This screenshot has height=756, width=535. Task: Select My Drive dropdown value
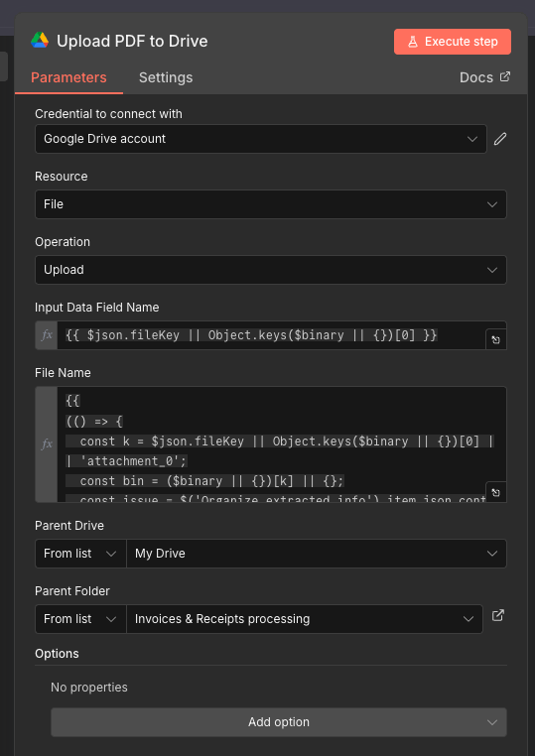317,554
